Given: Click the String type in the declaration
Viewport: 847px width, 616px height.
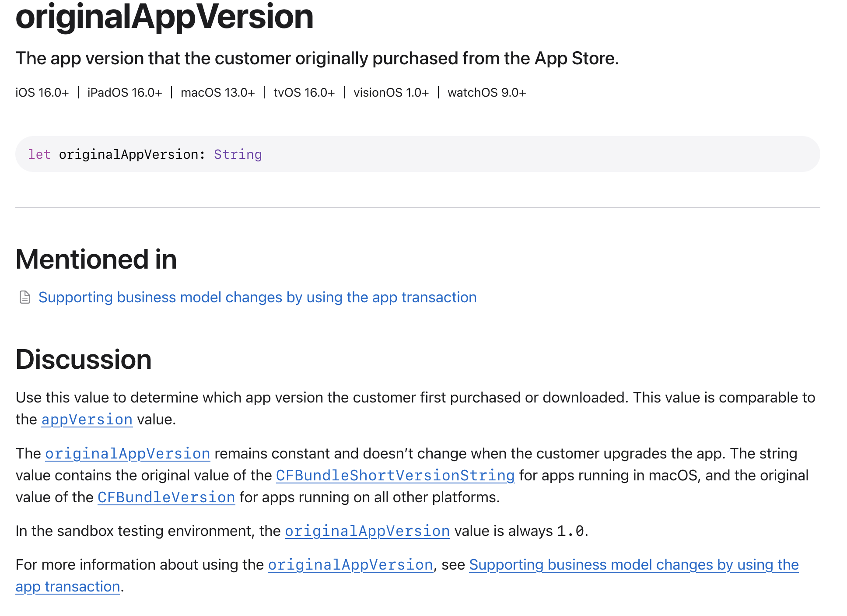Looking at the screenshot, I should 238,154.
